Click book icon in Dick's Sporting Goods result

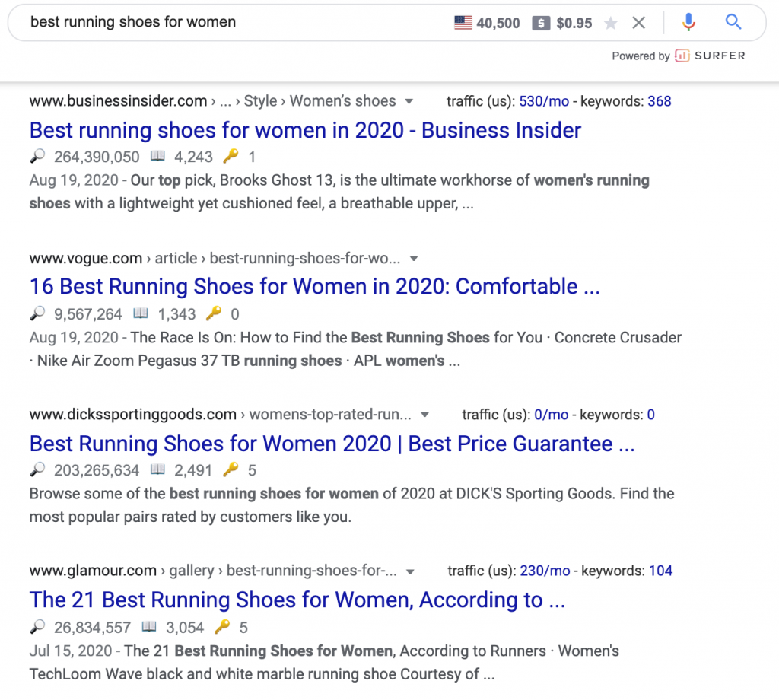pos(157,469)
